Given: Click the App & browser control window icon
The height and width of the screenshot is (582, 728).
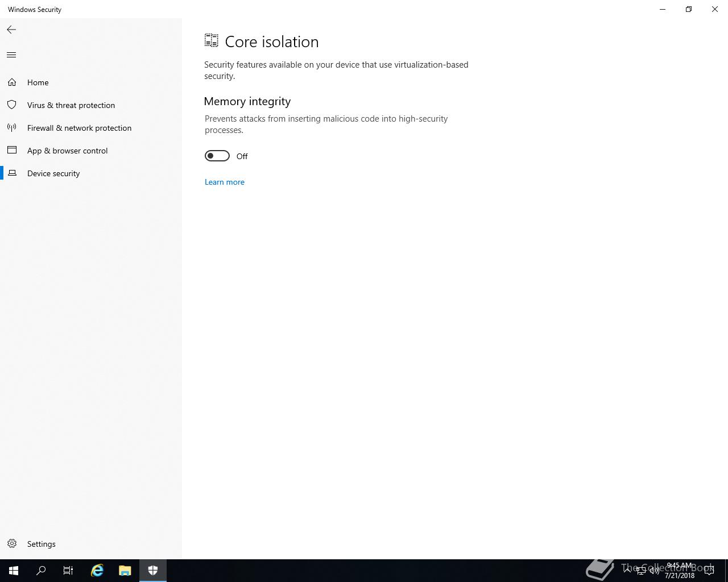Looking at the screenshot, I should 12,151.
